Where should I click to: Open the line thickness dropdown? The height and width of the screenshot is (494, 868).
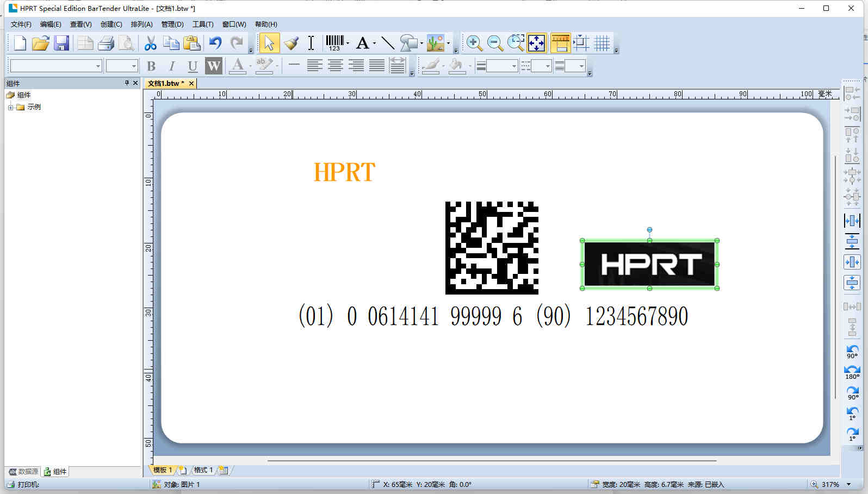514,66
